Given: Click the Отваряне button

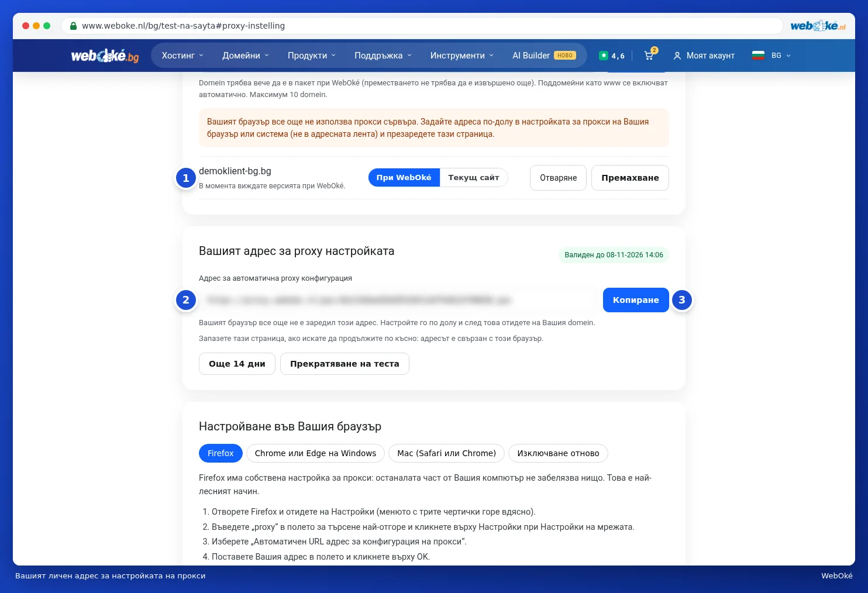Looking at the screenshot, I should 558,178.
